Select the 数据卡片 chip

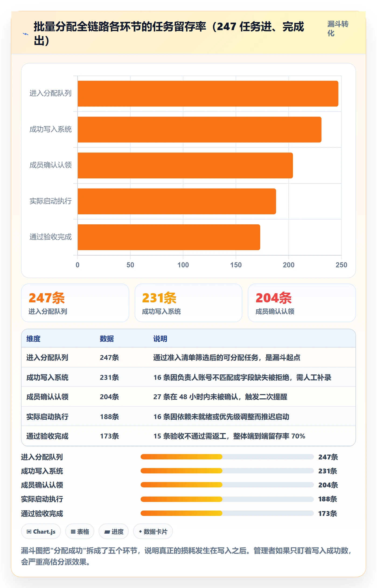pyautogui.click(x=153, y=532)
